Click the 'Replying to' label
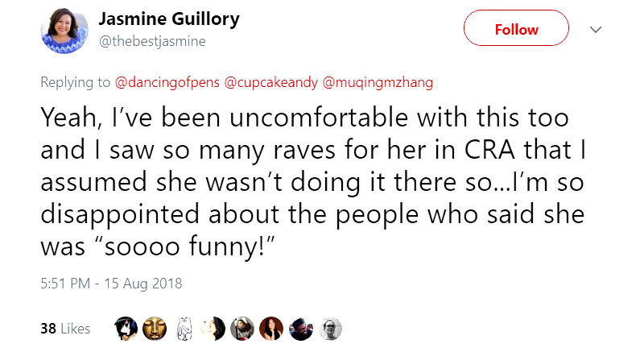 pos(76,81)
